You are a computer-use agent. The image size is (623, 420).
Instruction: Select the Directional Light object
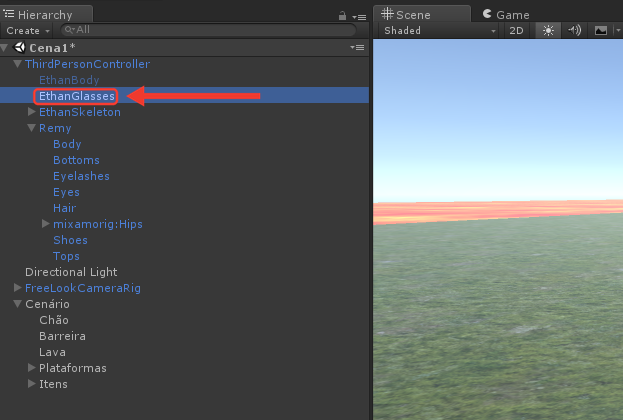pyautogui.click(x=71, y=272)
